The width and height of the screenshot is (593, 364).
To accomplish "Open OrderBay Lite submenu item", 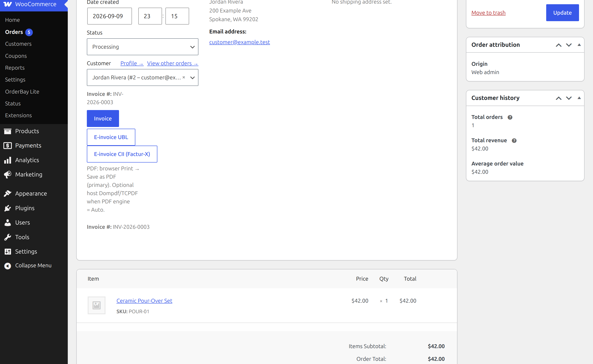I will (22, 92).
